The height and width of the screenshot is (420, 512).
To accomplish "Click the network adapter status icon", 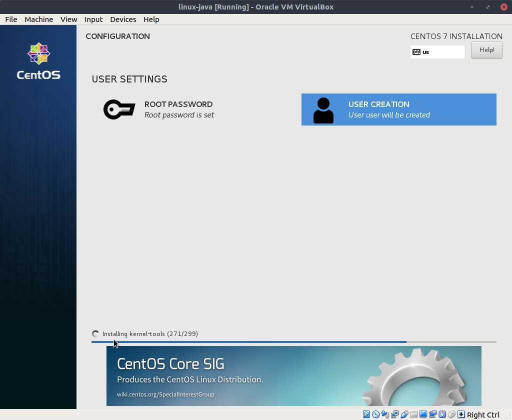I will (394, 414).
